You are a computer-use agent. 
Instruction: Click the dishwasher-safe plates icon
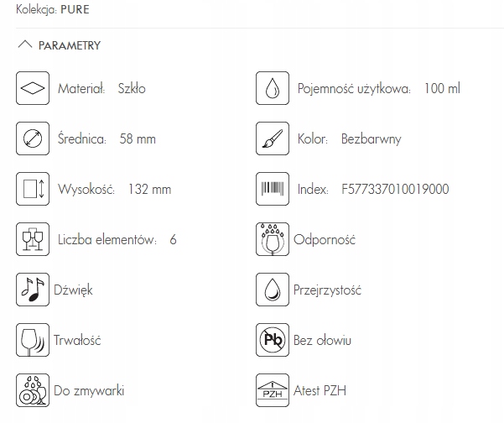click(x=32, y=390)
